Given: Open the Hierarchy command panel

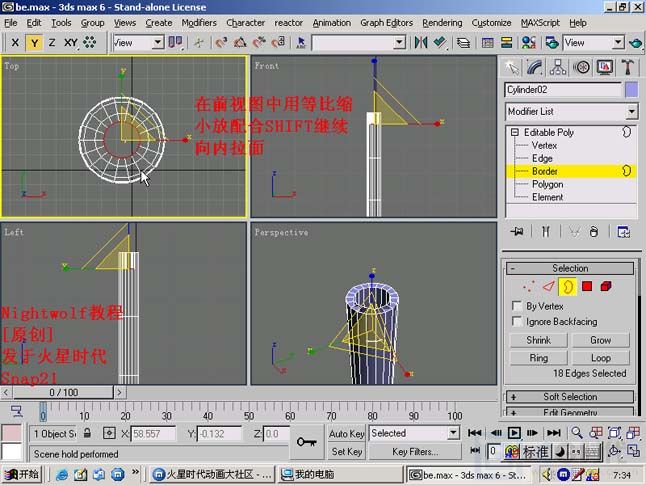Looking at the screenshot, I should pos(557,68).
